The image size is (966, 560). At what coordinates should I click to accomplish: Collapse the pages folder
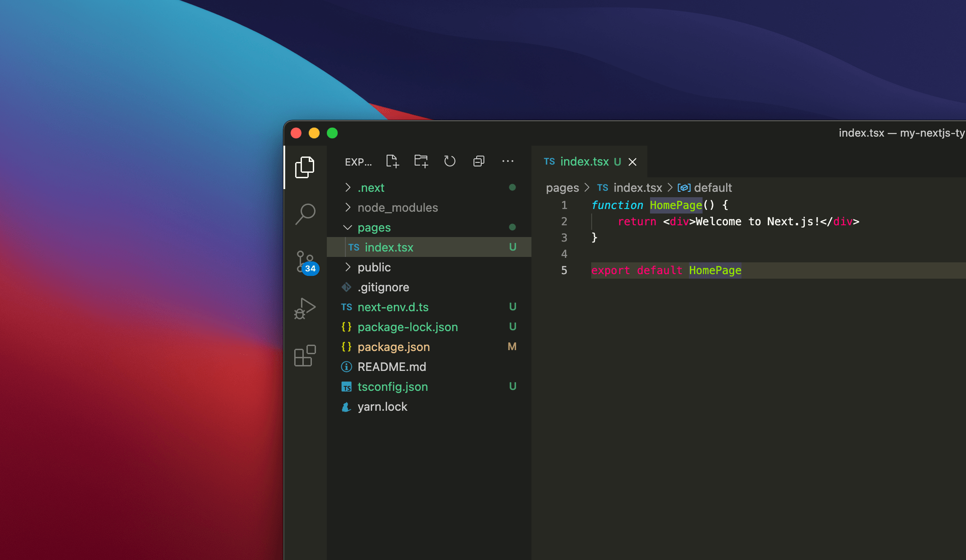coord(373,228)
